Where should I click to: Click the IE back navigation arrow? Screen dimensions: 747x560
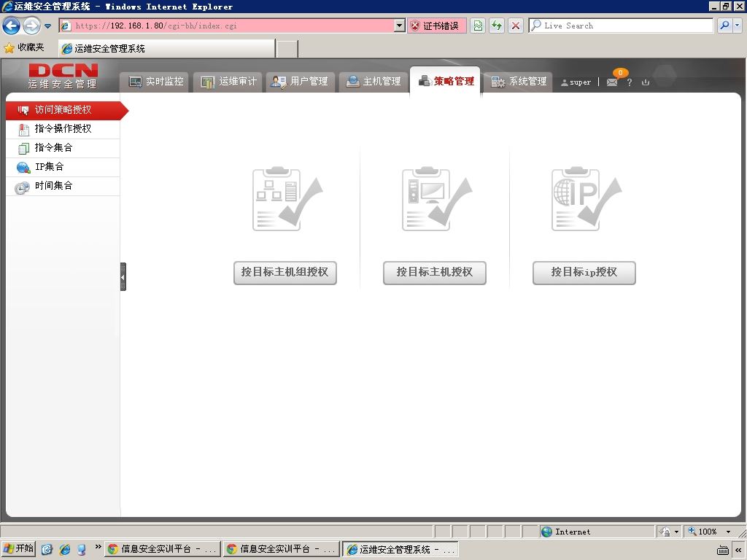12,26
